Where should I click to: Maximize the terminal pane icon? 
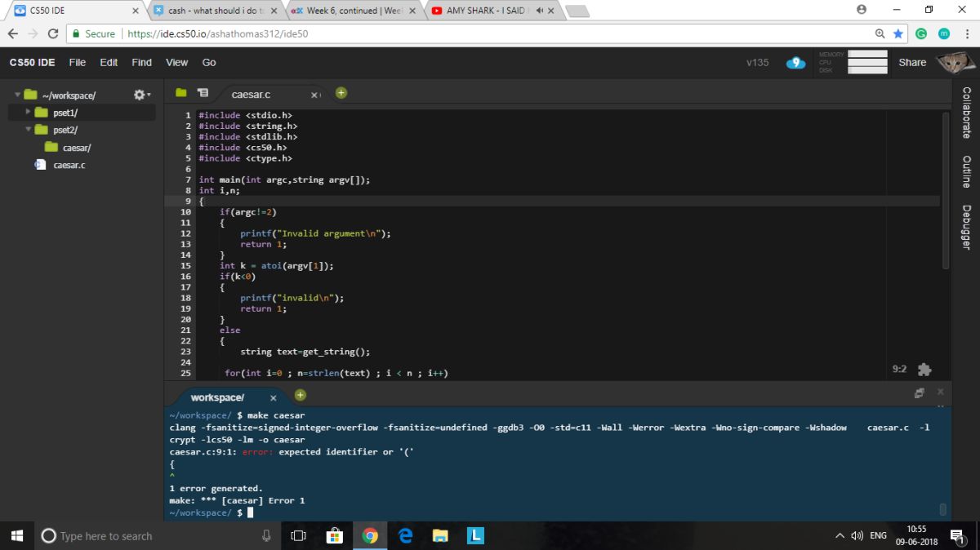coord(920,393)
